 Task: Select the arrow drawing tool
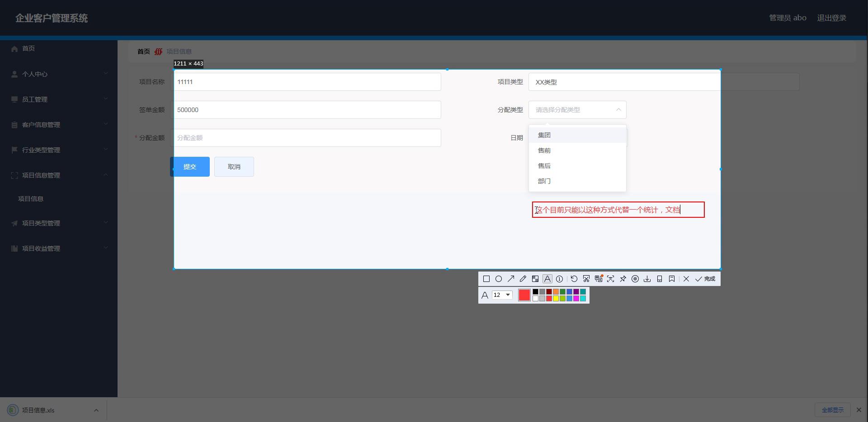click(511, 279)
